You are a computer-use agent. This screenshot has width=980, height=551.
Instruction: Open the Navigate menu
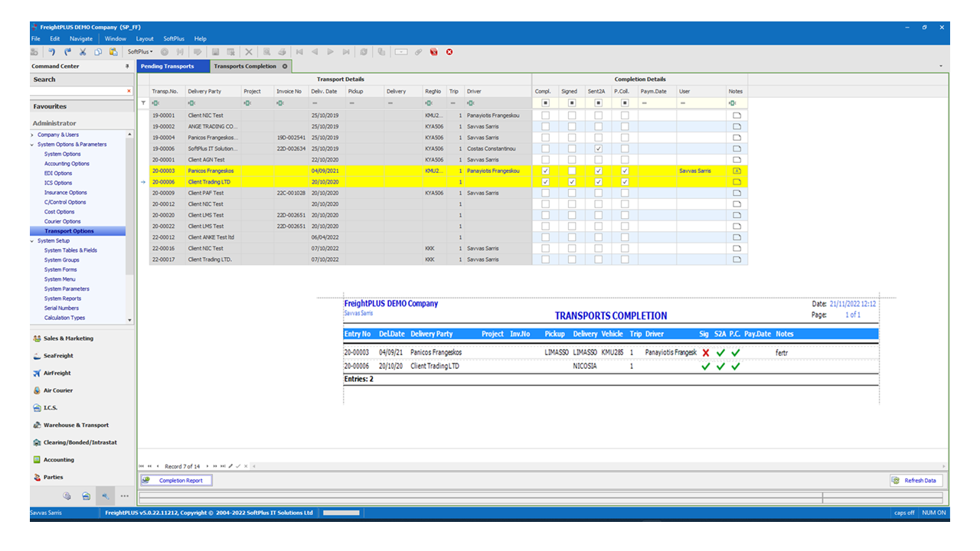click(80, 38)
